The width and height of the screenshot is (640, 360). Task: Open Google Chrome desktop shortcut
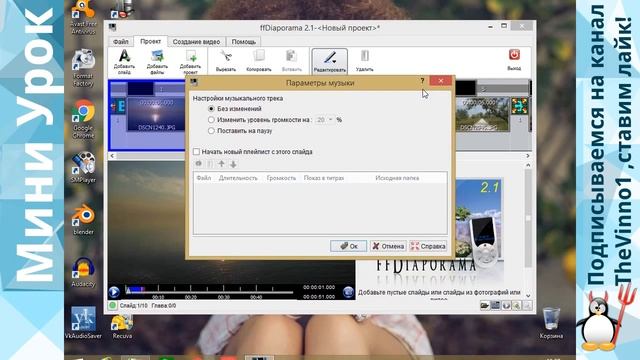coord(83,119)
